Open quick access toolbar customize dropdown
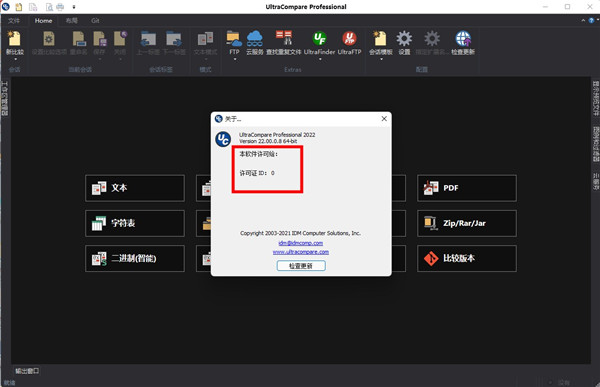600x387 pixels. [x=74, y=7]
